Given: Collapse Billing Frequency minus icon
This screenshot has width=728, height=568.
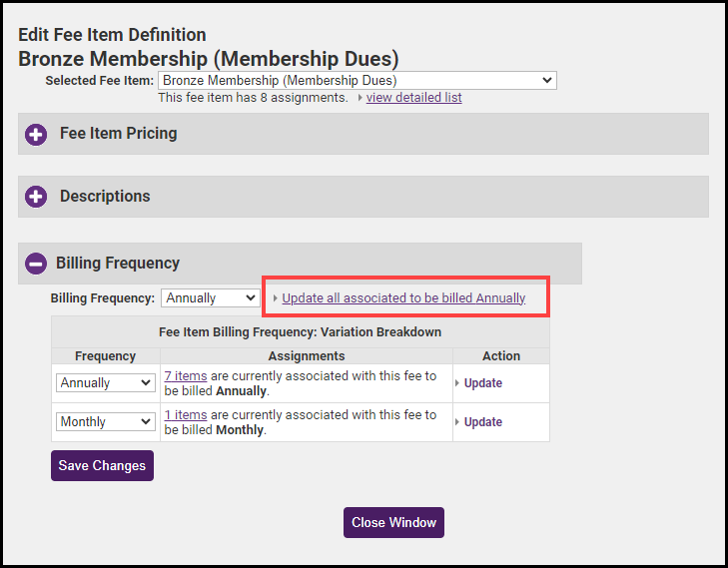Looking at the screenshot, I should click(36, 264).
